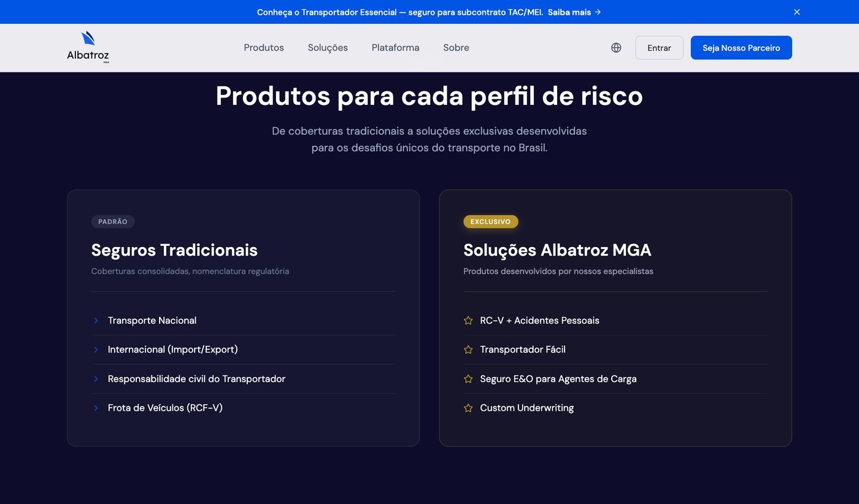
Task: Open Transportador Fácil solution
Action: [615, 349]
